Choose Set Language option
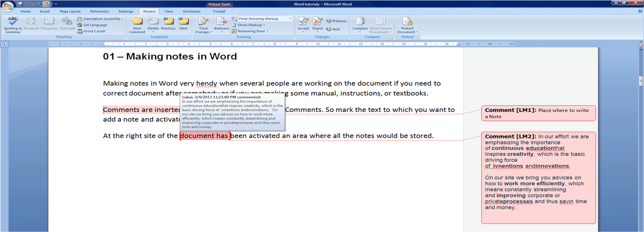Image resolution: width=644 pixels, height=232 pixels. [x=92, y=25]
